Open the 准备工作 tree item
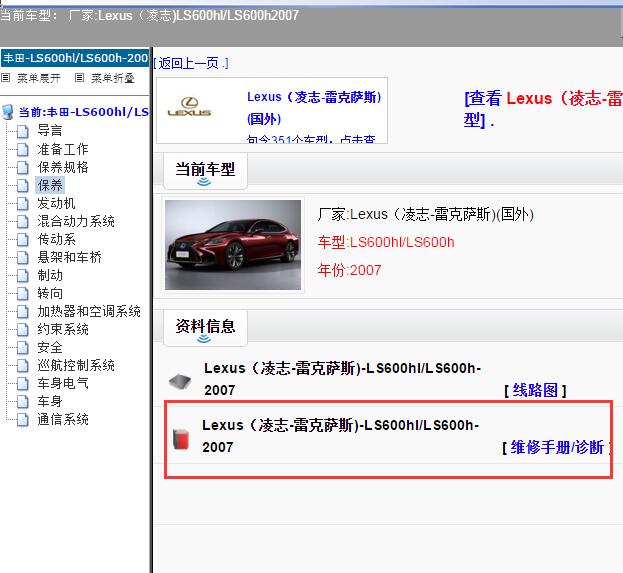This screenshot has height=573, width=623. tap(63, 149)
